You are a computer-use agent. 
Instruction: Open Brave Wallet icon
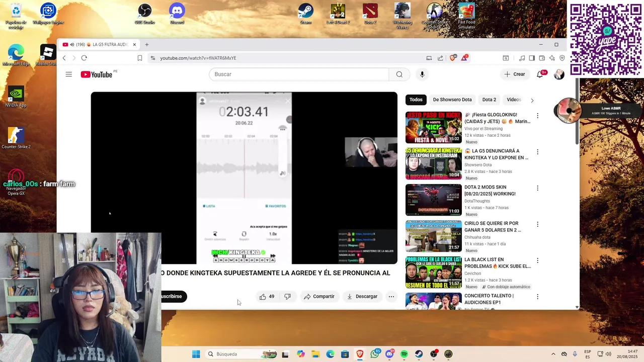click(x=542, y=58)
